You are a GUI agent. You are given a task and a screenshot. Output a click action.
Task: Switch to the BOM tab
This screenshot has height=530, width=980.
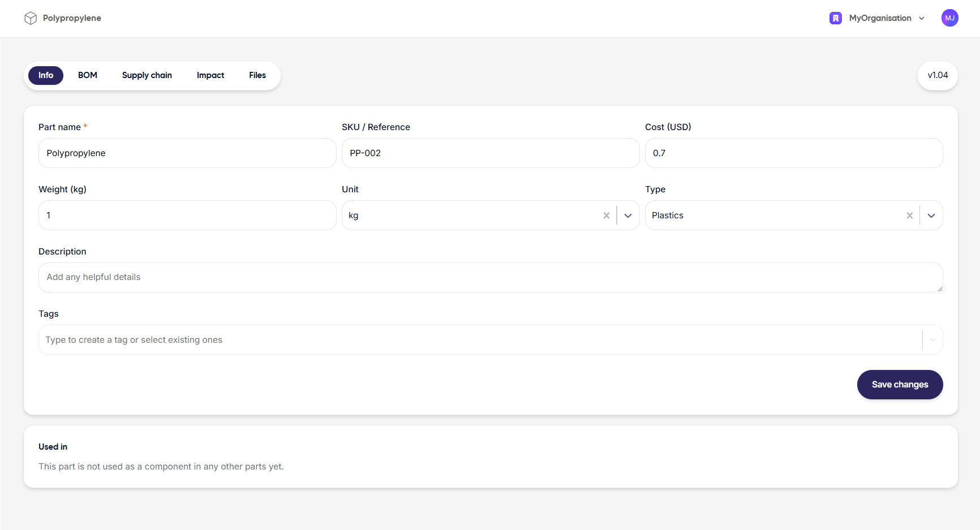tap(88, 75)
